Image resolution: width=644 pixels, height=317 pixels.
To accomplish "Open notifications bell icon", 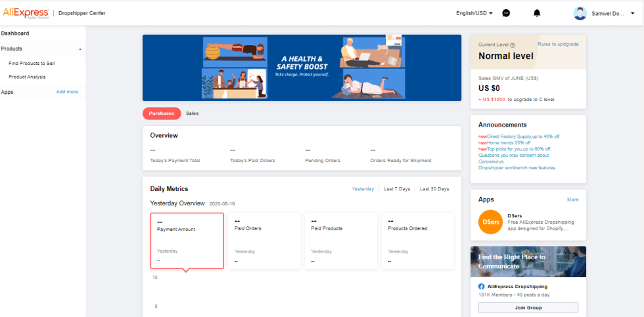I will coord(537,13).
